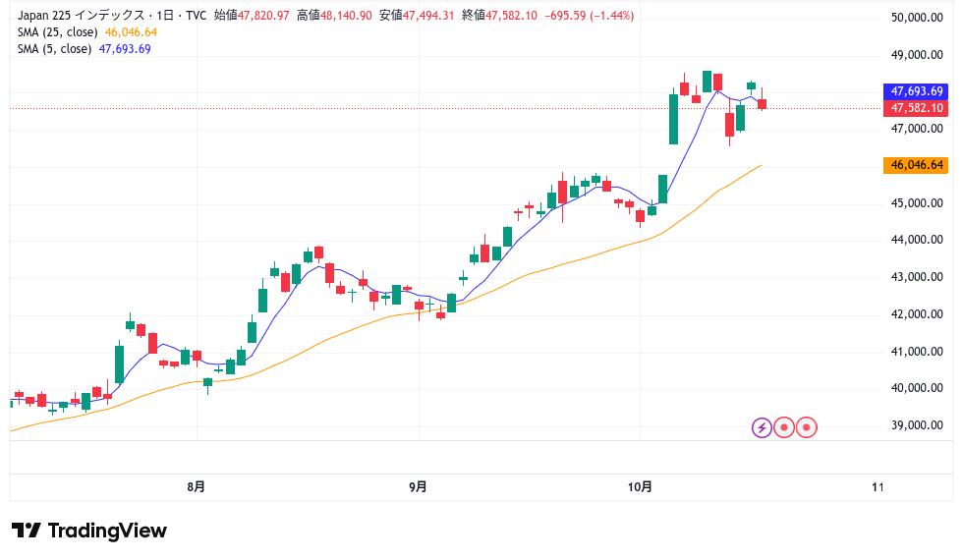
Task: Open the TradingView wordmark link
Action: [107, 531]
